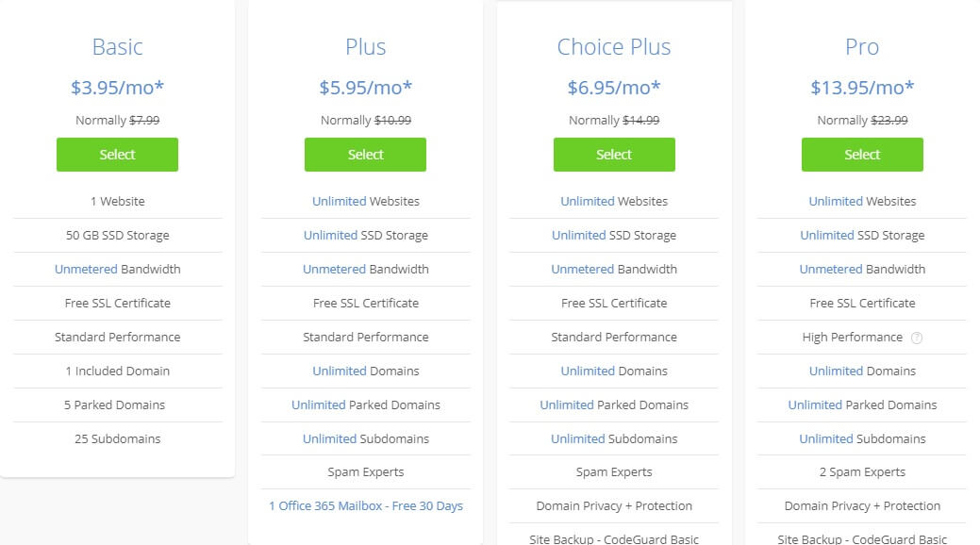Select the Basic hosting plan

(x=117, y=155)
